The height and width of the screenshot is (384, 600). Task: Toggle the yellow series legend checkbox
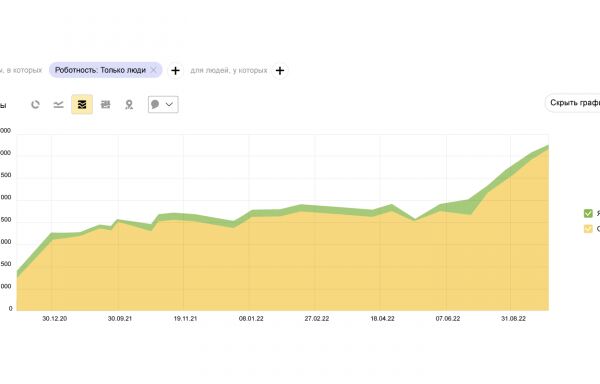[x=588, y=229]
